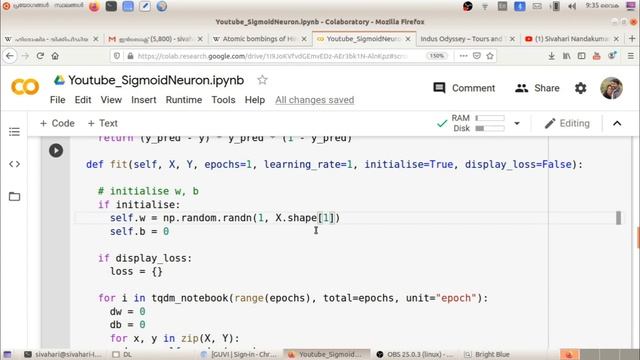The image size is (640, 360).
Task: Go forward in Firefox
Action: [x=25, y=56]
